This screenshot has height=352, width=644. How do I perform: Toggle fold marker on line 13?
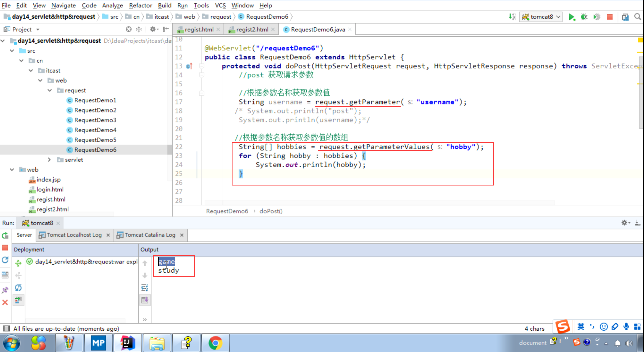(x=202, y=66)
